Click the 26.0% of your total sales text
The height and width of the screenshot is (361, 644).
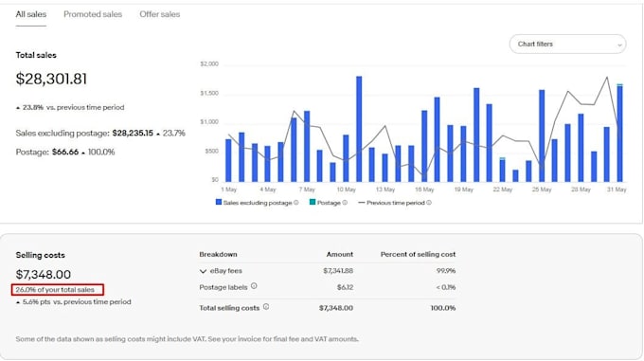click(55, 290)
